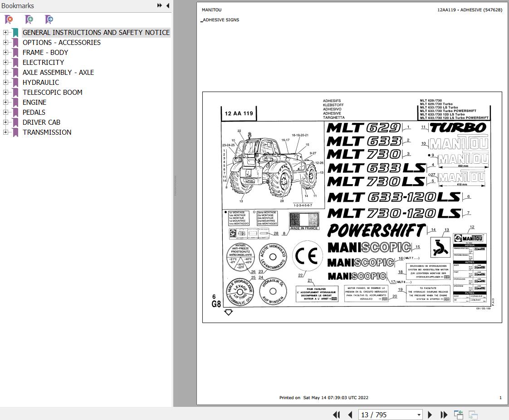
Task: Go to the selected bookmark destination
Action: point(49,20)
